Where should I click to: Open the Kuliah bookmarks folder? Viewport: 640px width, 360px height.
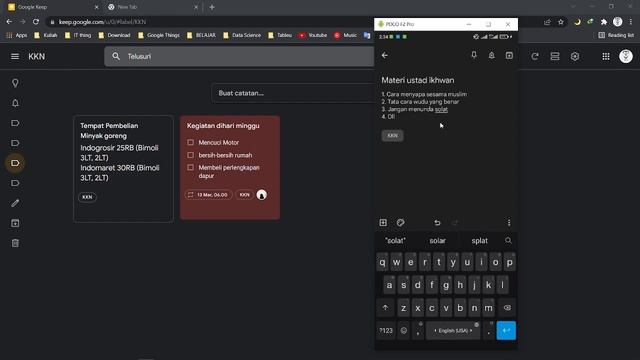coord(46,35)
